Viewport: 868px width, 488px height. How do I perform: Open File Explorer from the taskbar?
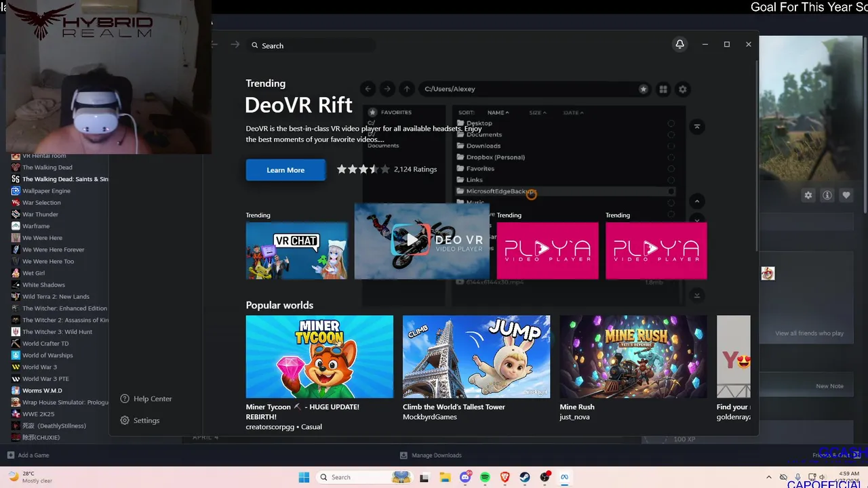[446, 477]
